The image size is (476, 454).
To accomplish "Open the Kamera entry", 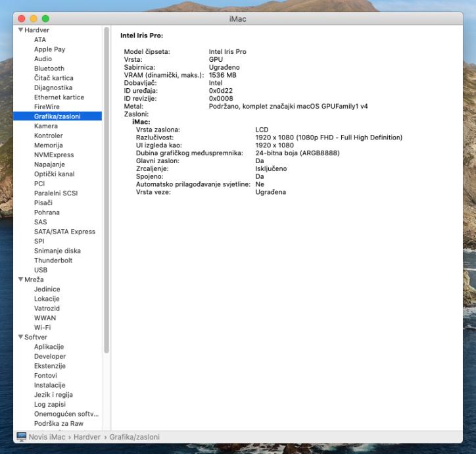I will [46, 126].
